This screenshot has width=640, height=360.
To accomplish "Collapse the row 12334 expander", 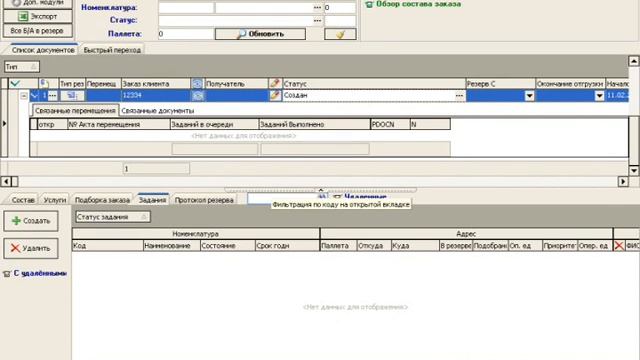I will (24, 96).
